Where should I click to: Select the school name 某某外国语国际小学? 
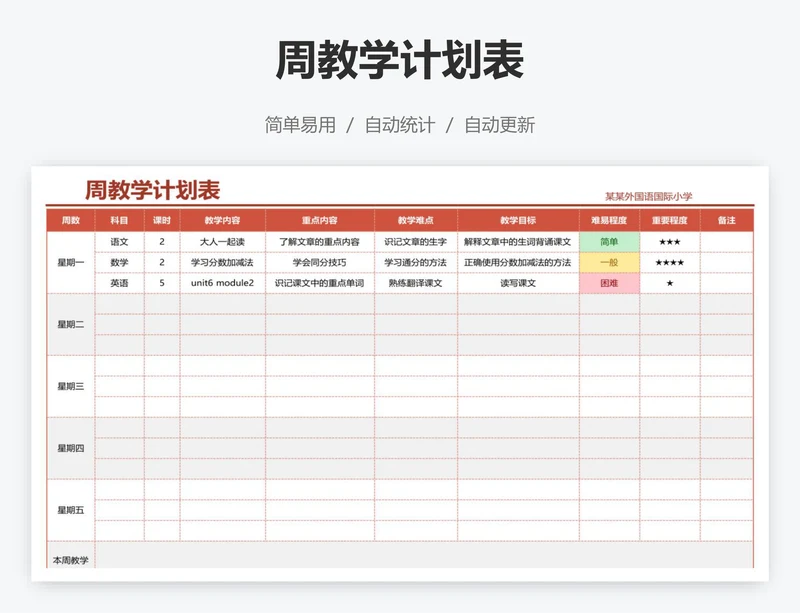pos(648,197)
